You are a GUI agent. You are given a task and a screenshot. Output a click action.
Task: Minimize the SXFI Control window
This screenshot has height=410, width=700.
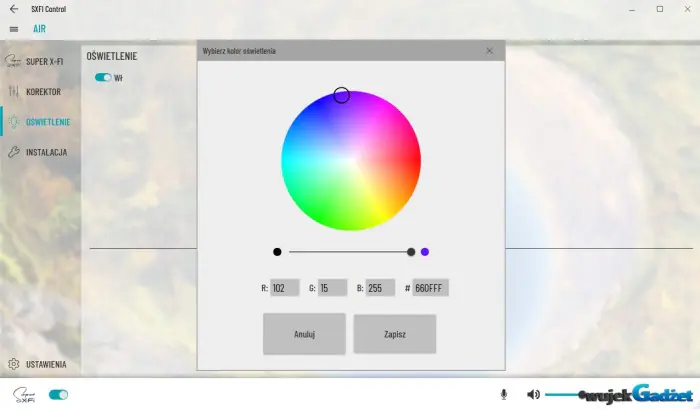coord(632,9)
